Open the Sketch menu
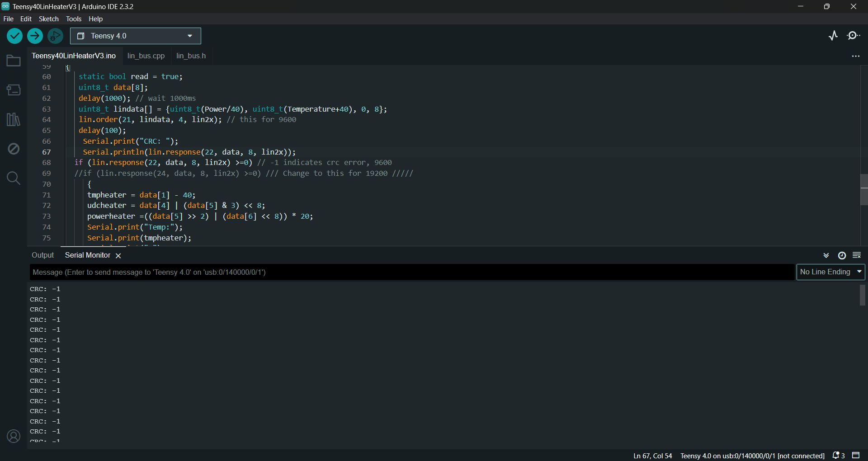868x461 pixels. (x=48, y=19)
